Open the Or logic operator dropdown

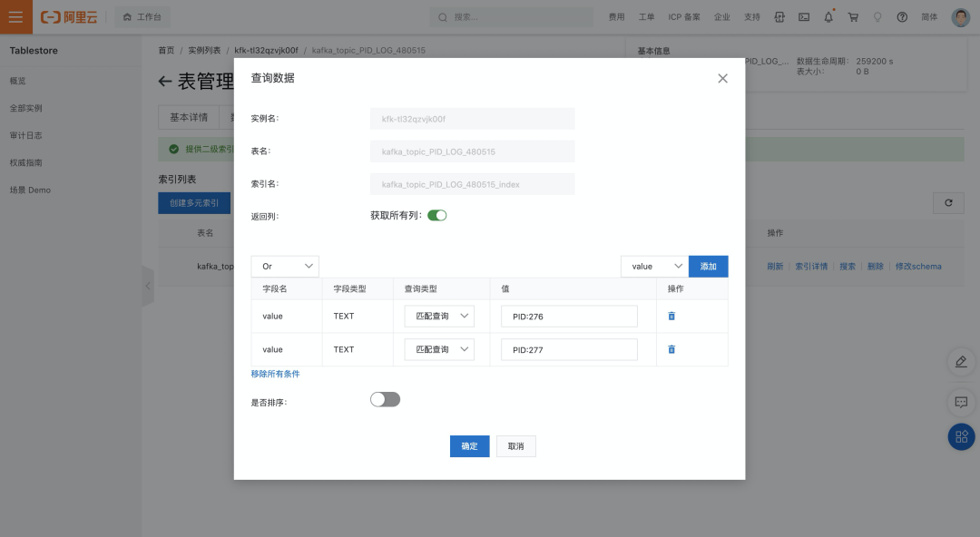285,267
